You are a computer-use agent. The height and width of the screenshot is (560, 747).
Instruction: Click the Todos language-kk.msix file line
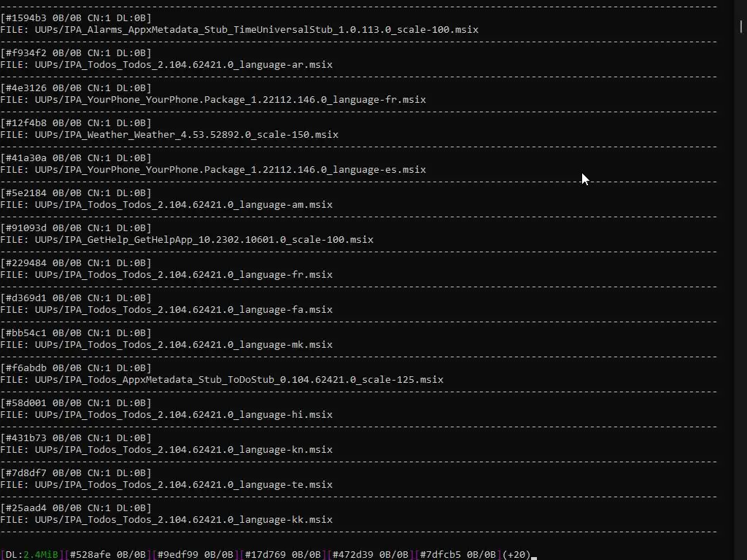pyautogui.click(x=166, y=519)
